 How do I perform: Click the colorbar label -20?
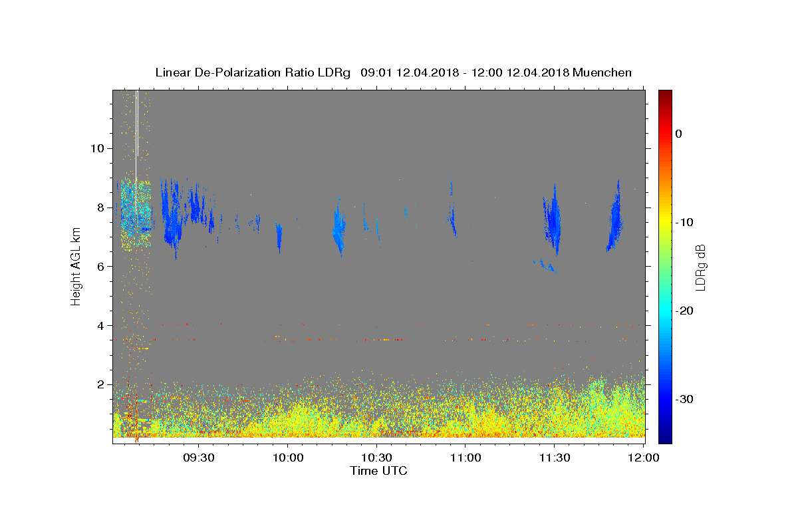[x=684, y=311]
